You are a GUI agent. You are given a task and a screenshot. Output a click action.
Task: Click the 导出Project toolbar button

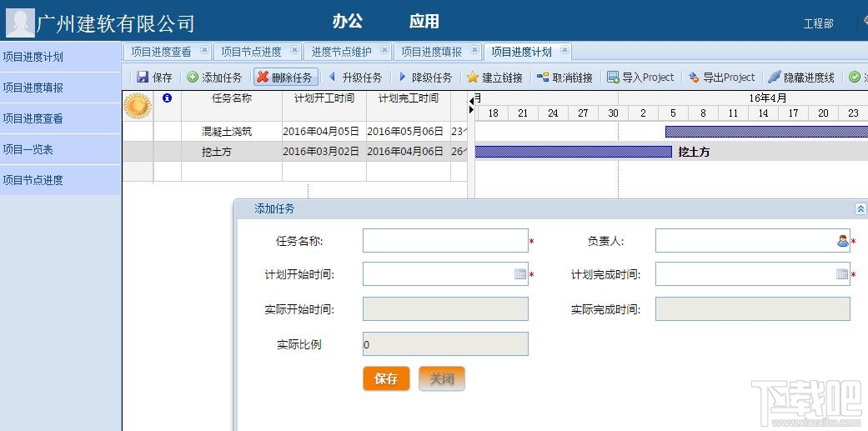pyautogui.click(x=721, y=78)
